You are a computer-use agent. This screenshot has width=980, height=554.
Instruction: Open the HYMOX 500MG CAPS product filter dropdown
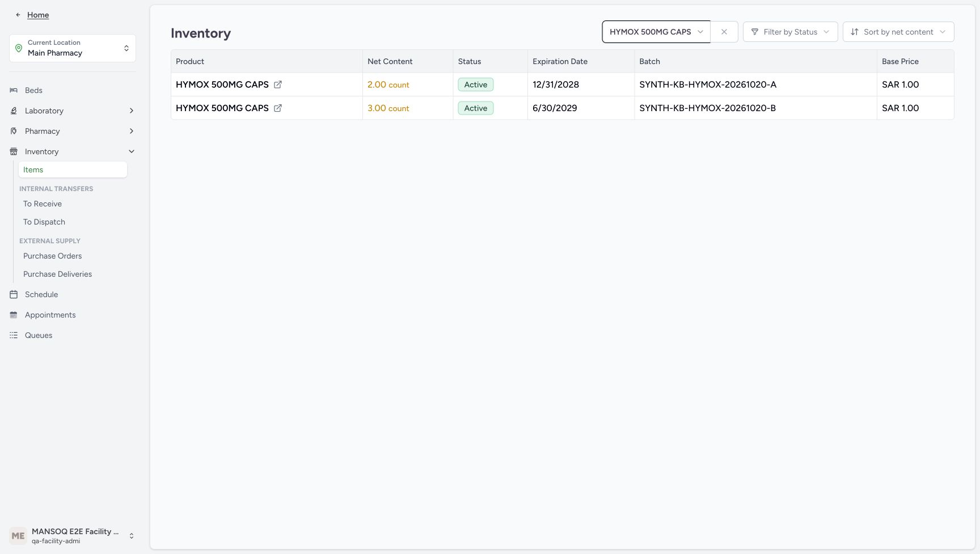tap(656, 32)
